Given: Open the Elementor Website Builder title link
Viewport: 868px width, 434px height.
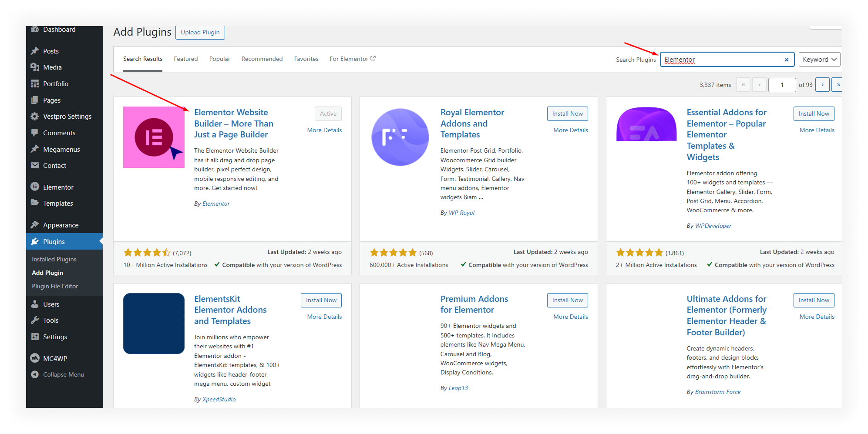Looking at the screenshot, I should point(234,124).
